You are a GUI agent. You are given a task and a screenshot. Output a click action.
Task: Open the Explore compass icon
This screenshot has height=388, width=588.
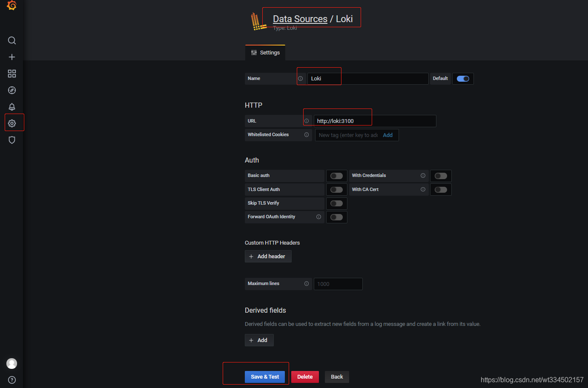(x=12, y=90)
